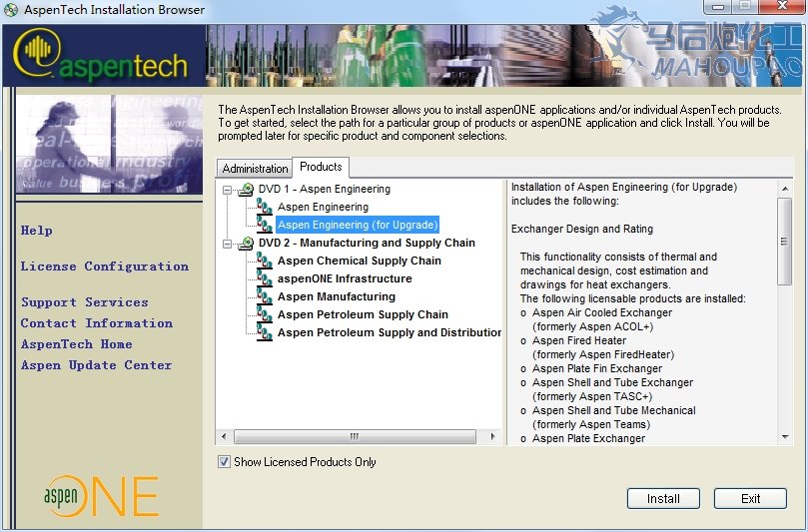Select Aspen Petroleum Supply and Distribution item

[390, 332]
